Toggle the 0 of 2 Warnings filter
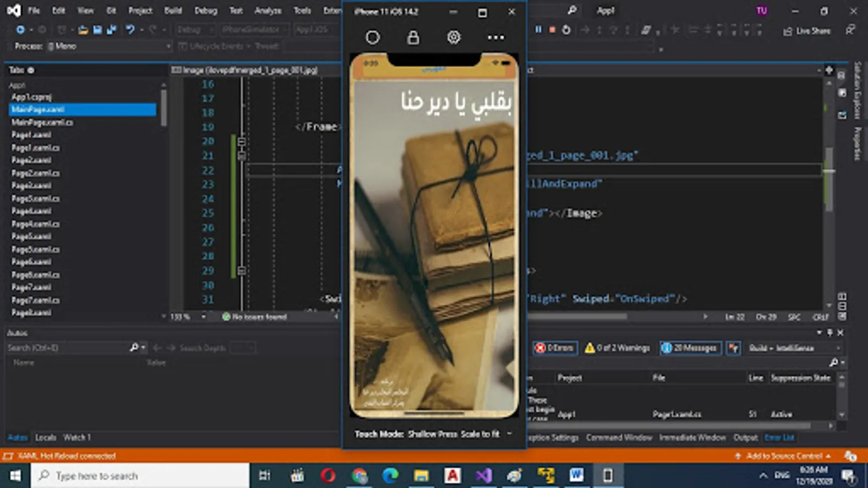The width and height of the screenshot is (868, 488). [x=617, y=348]
